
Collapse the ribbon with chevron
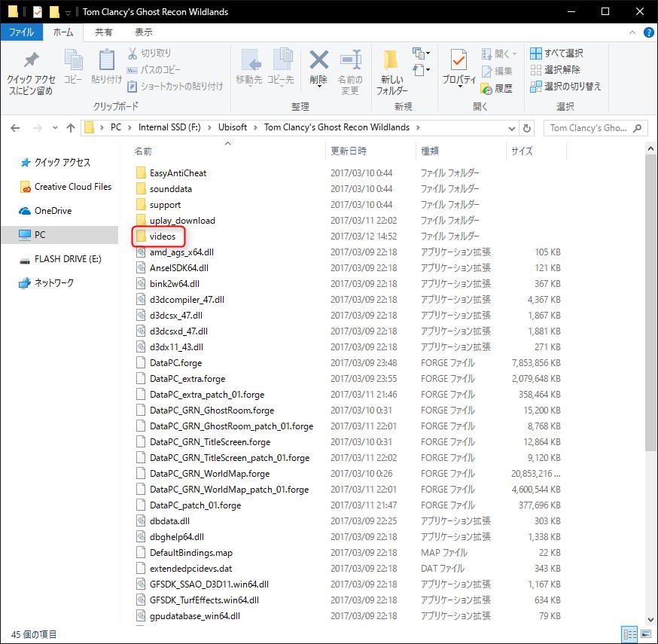(x=632, y=32)
